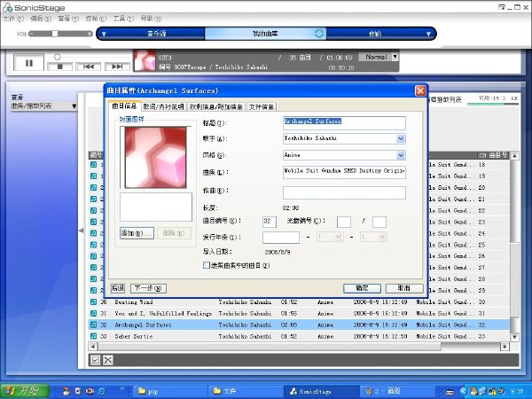The width and height of the screenshot is (532, 399).
Task: Switch to compact mode via title bar icon
Action: (x=502, y=7)
